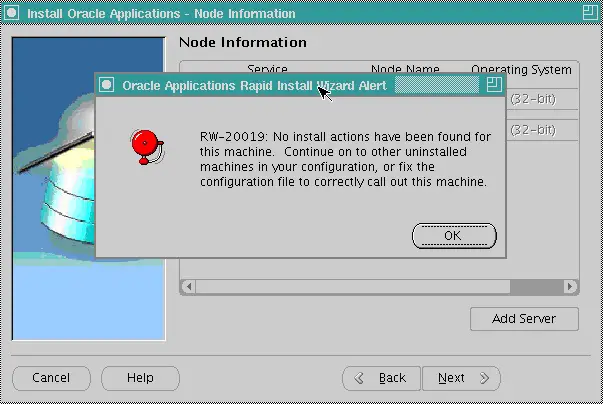Click left arrow of horizontal scrollbar
This screenshot has width=603, height=404.
click(188, 287)
